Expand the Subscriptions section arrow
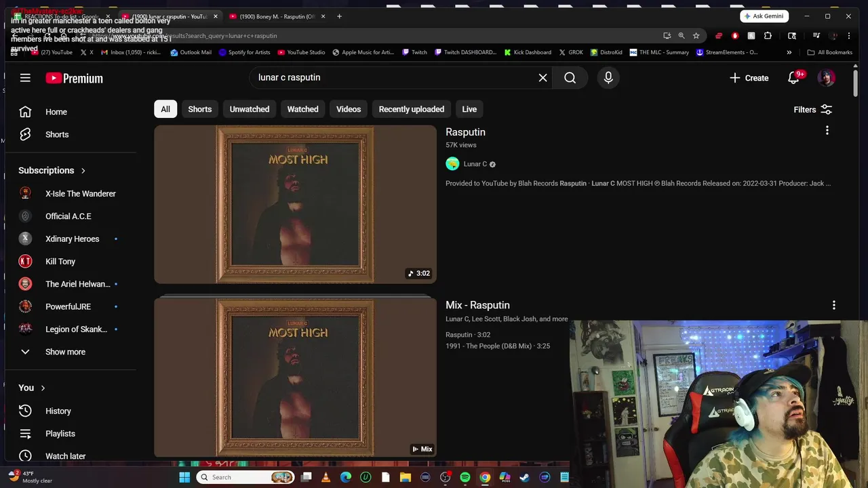Viewport: 868px width, 488px height. 83,170
